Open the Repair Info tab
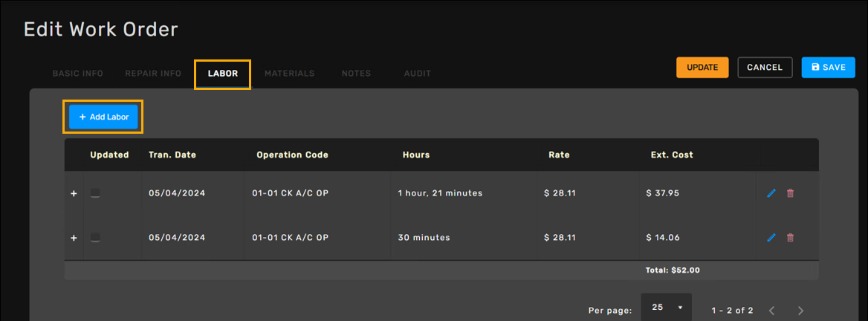Screen dimensions: 868x321 point(153,74)
